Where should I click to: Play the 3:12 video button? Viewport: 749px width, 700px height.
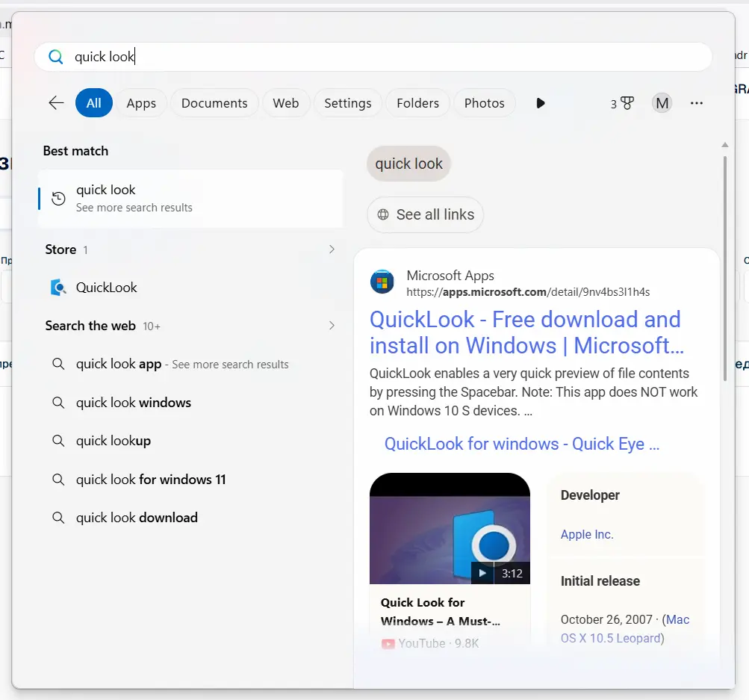(482, 573)
